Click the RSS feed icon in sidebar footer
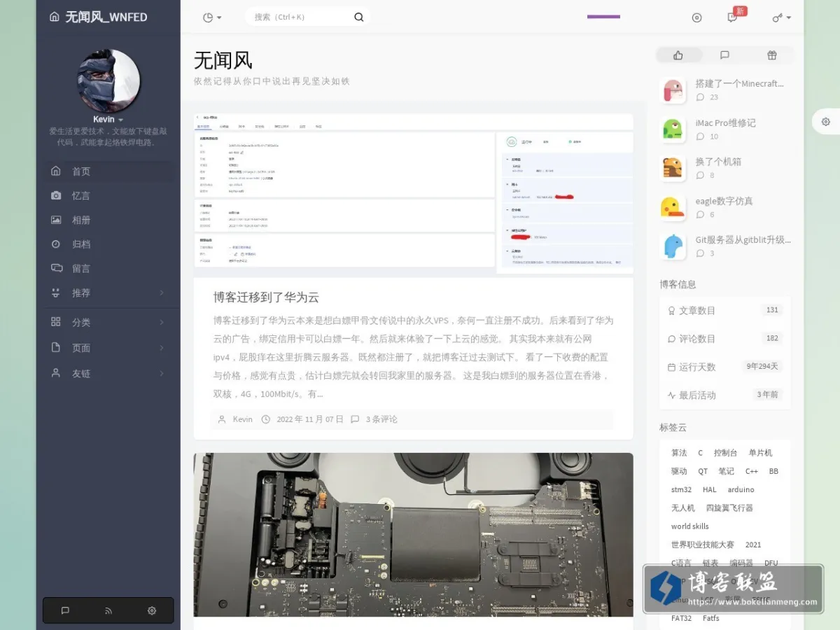This screenshot has width=840, height=630. click(x=108, y=610)
